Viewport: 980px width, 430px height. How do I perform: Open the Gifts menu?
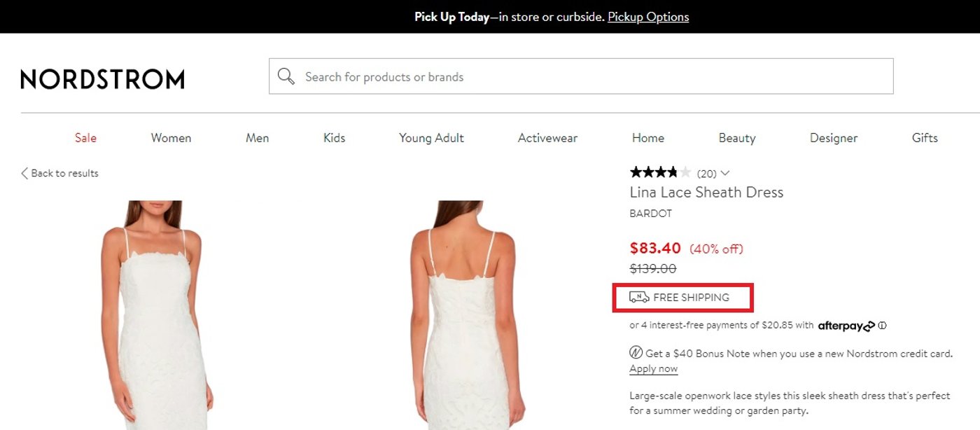pos(924,138)
